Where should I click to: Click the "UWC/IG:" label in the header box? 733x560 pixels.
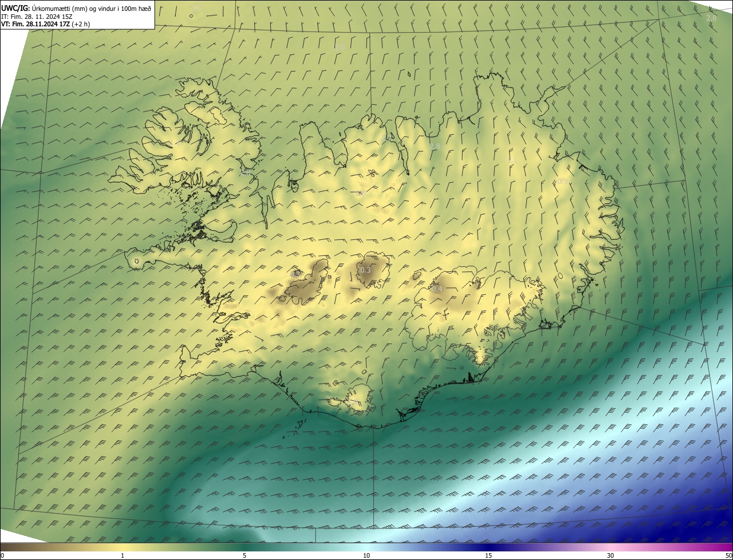click(15, 8)
